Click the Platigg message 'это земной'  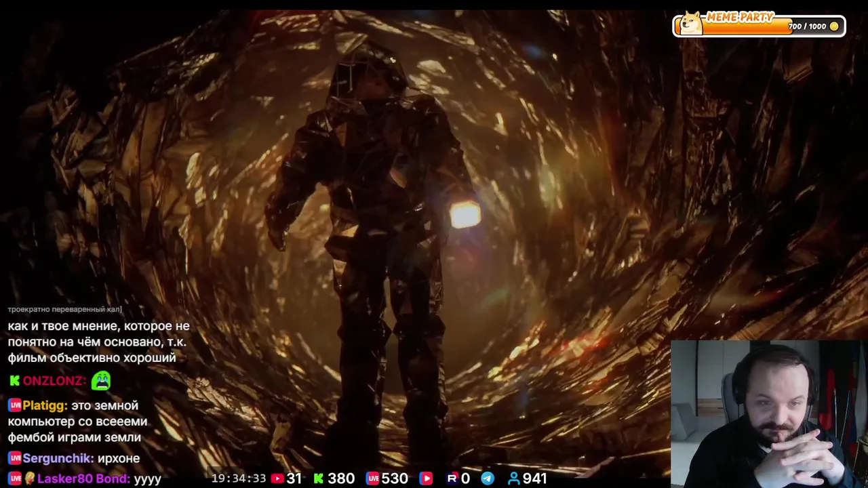pyautogui.click(x=104, y=405)
